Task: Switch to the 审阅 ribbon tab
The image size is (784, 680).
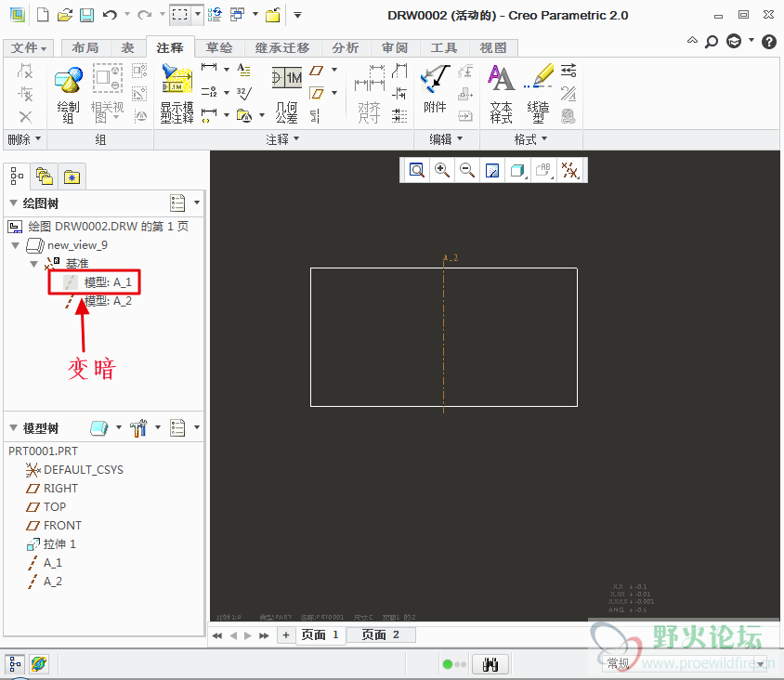Action: coord(395,48)
